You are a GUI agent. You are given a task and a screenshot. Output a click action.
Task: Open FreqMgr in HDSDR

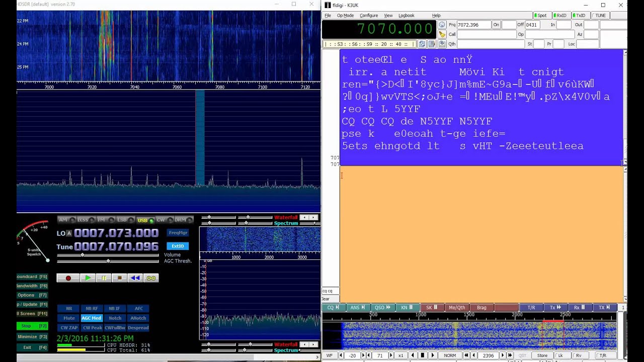tap(178, 233)
